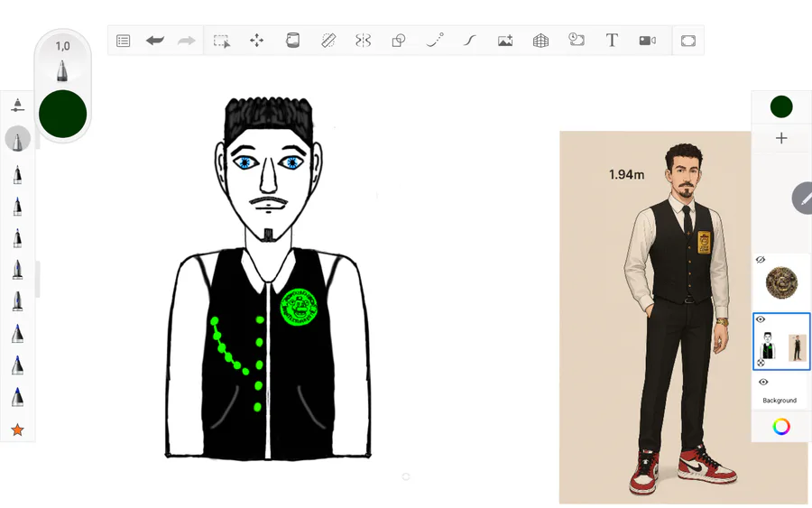Screen dimensions: 812x508
Task: Open the Ruler guides tool
Action: (x=328, y=41)
